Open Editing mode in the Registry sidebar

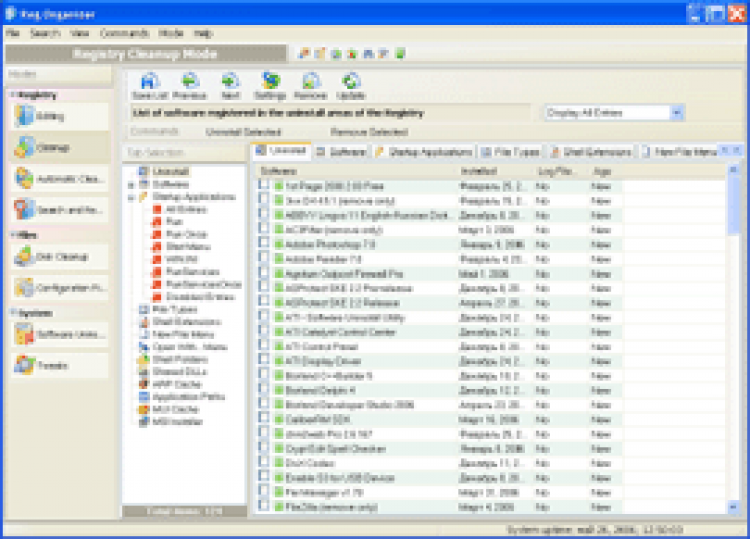click(x=59, y=116)
